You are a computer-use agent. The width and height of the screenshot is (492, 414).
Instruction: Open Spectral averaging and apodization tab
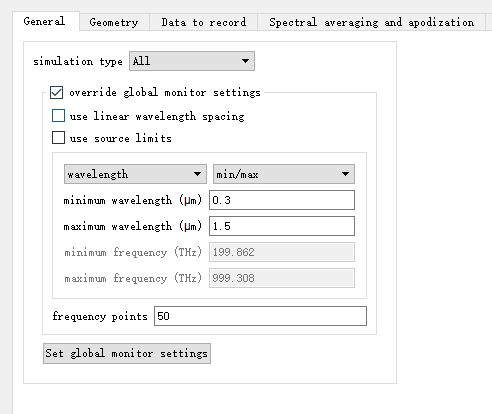point(371,22)
